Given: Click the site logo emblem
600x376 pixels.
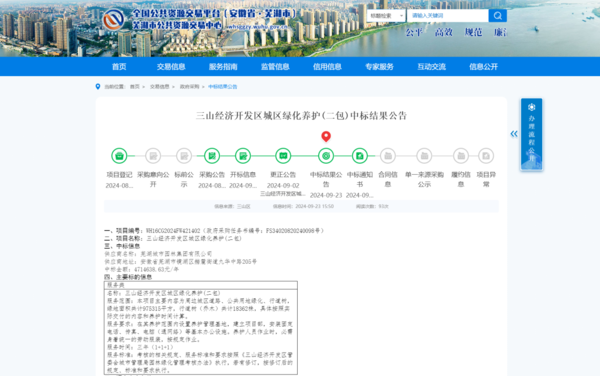Looking at the screenshot, I should 114,20.
